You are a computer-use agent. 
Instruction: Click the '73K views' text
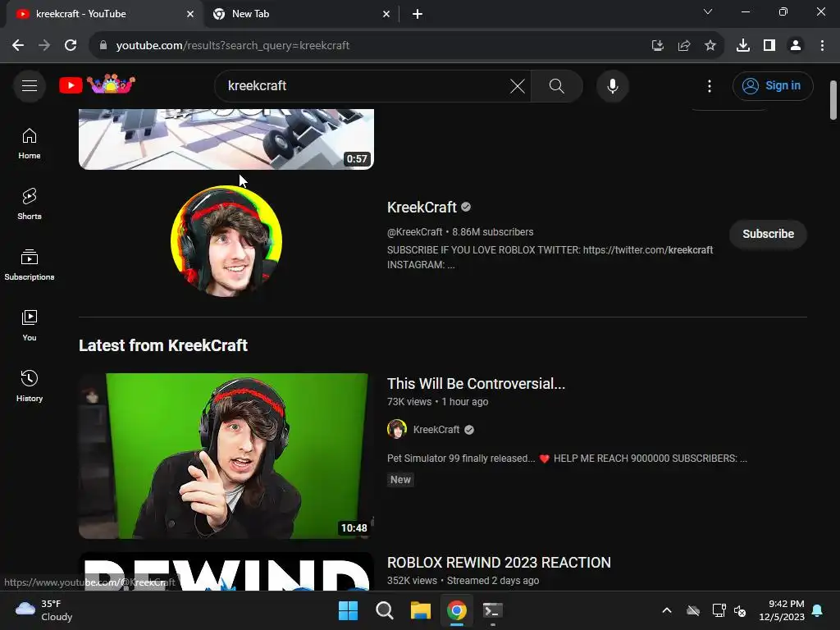409,402
